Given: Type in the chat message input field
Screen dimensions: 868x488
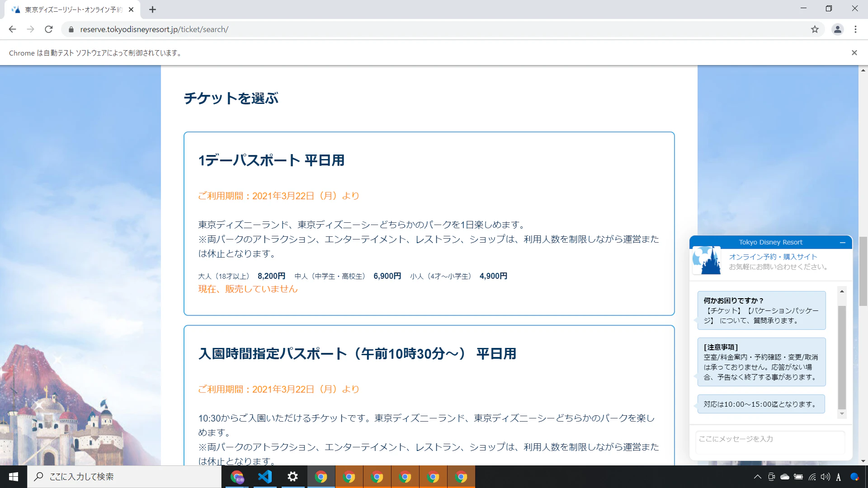Looking at the screenshot, I should [x=770, y=442].
